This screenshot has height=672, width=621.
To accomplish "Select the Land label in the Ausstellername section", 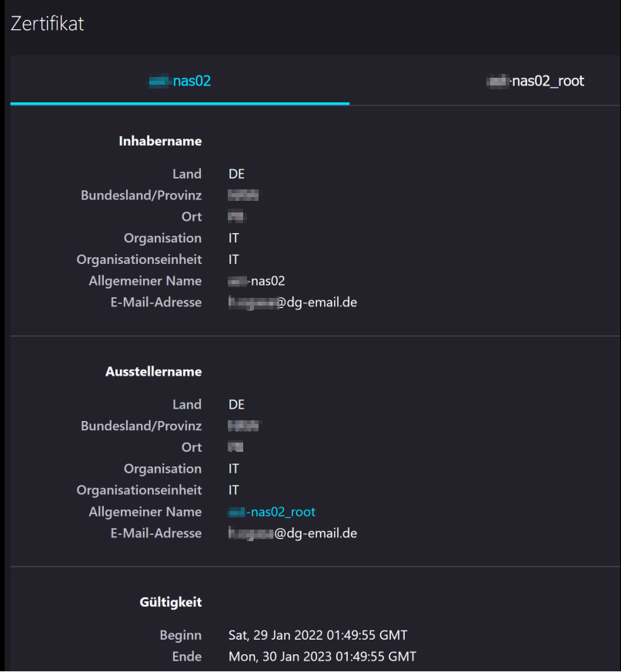I will [187, 404].
